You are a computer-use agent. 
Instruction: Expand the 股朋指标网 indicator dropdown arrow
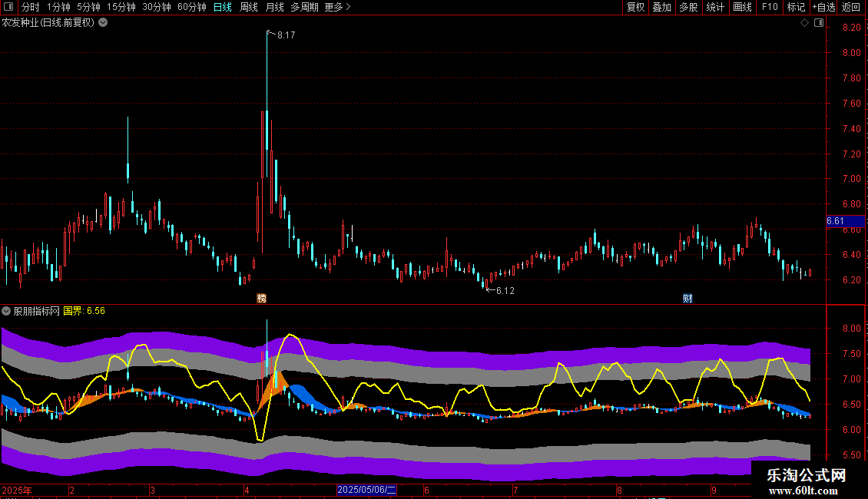click(x=6, y=311)
